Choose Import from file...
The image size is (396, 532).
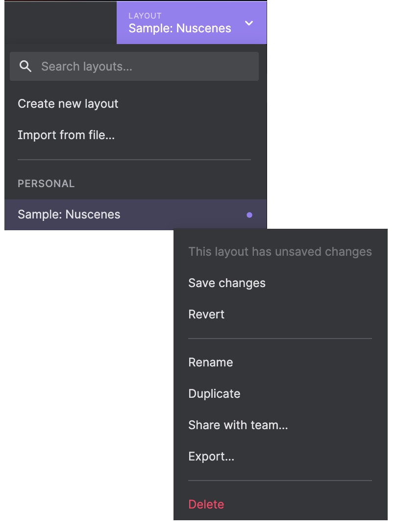pos(66,135)
